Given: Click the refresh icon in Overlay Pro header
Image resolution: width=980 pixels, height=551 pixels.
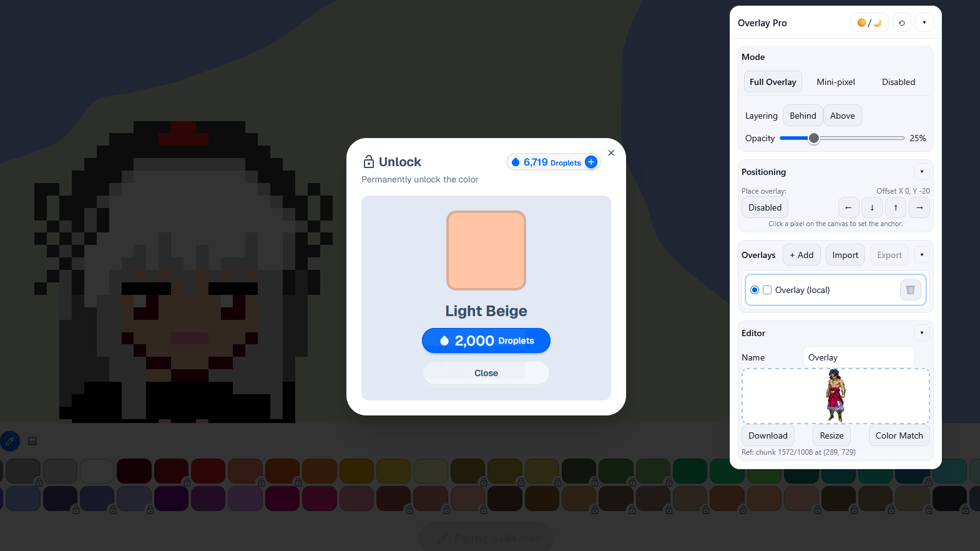Looking at the screenshot, I should tap(901, 23).
